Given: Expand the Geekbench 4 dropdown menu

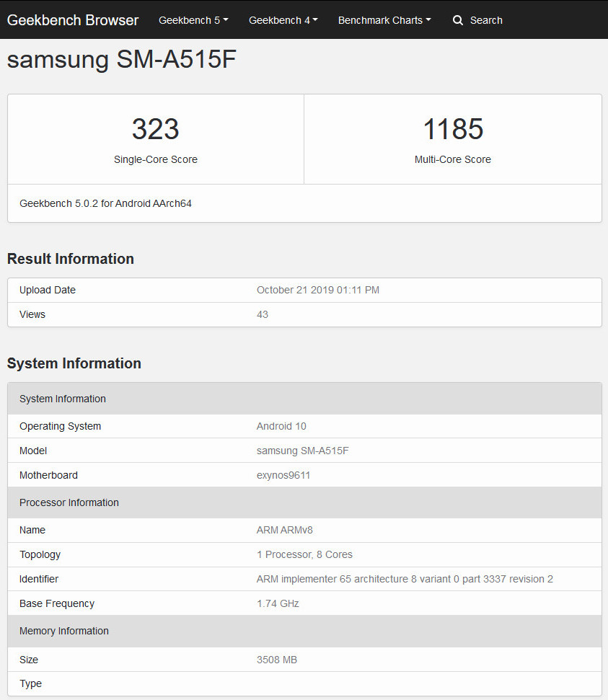Looking at the screenshot, I should click(283, 20).
